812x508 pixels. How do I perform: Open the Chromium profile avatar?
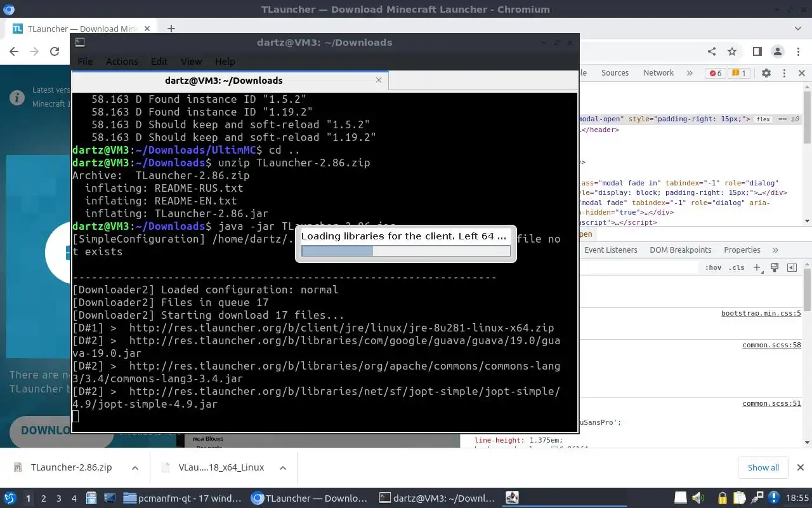pos(777,51)
